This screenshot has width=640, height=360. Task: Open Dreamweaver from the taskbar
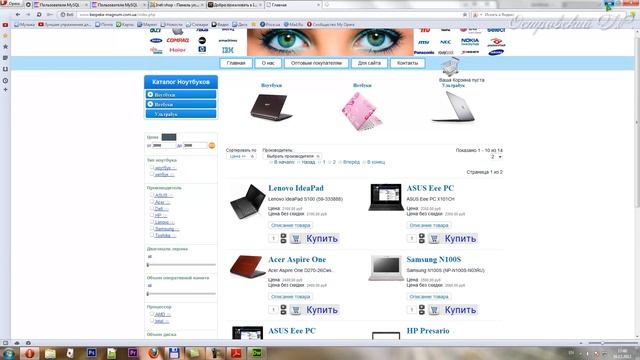coord(256,353)
